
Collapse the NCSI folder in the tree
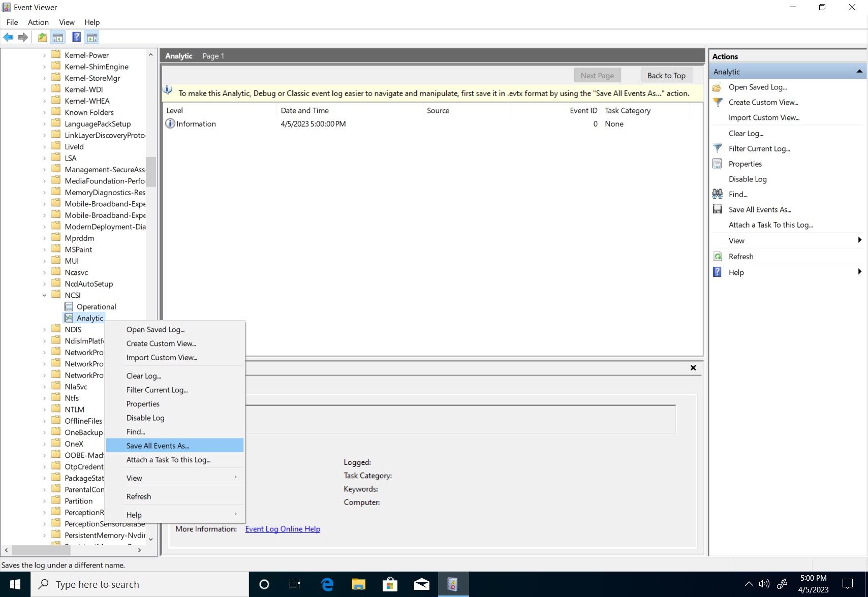pos(45,295)
